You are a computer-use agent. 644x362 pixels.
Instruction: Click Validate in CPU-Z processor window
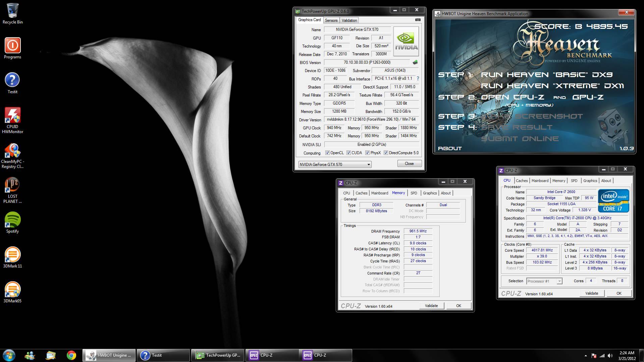[592, 293]
